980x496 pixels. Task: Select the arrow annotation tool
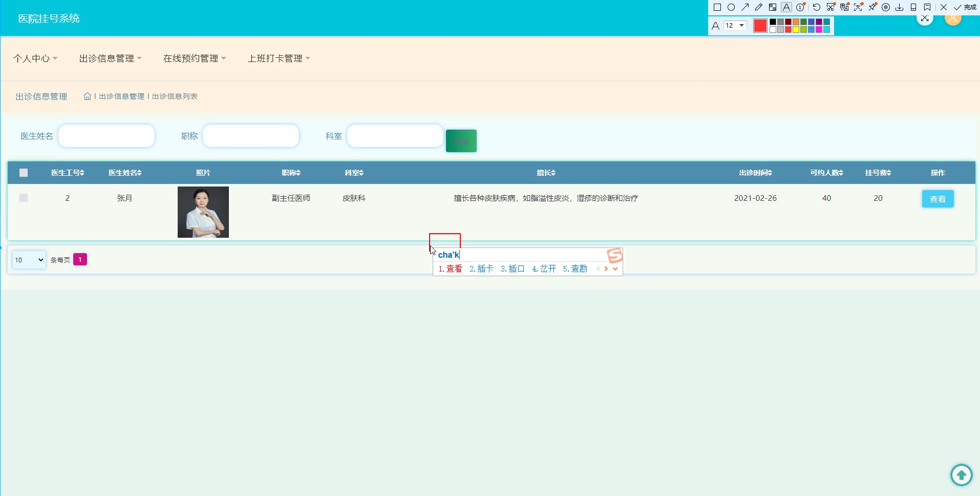(745, 7)
